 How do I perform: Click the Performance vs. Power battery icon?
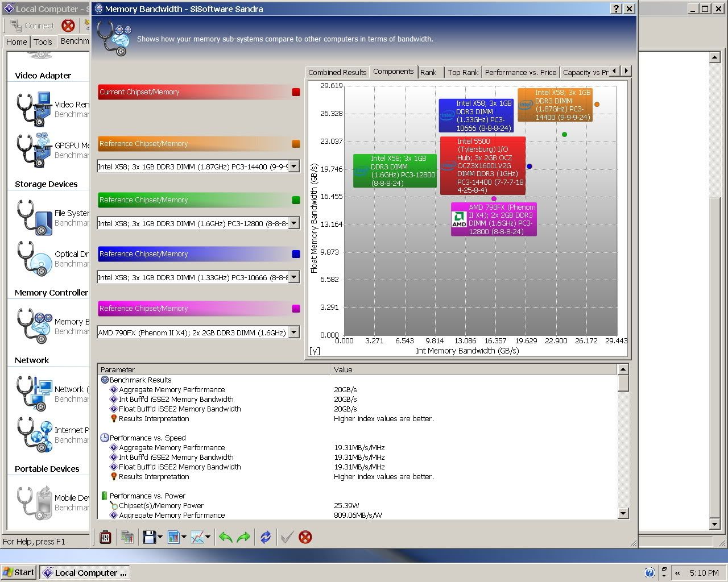click(x=105, y=496)
